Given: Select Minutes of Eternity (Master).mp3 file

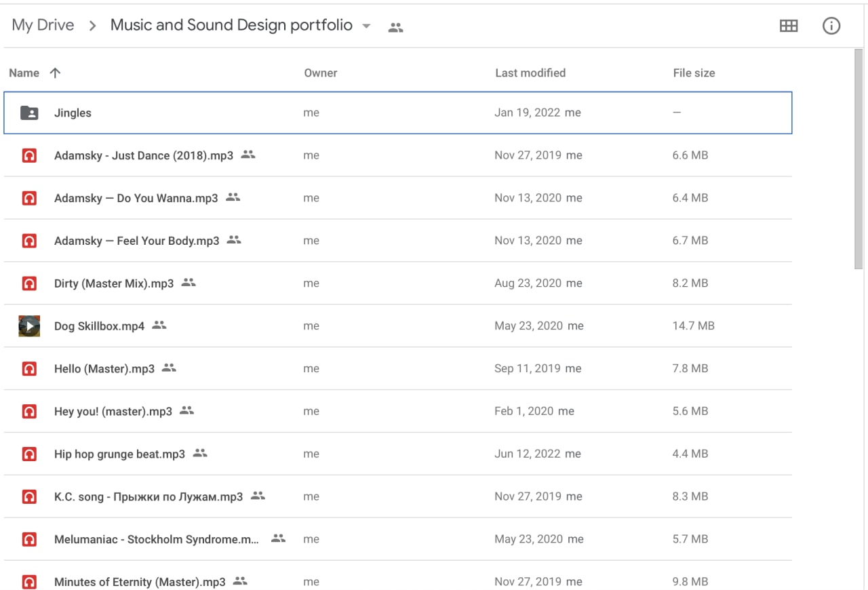Looking at the screenshot, I should pyautogui.click(x=139, y=582).
